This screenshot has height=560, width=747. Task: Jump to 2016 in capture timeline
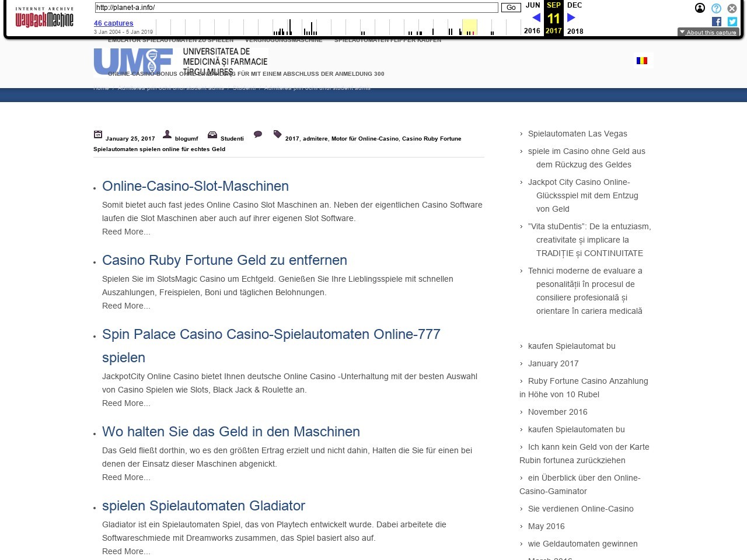pyautogui.click(x=532, y=31)
